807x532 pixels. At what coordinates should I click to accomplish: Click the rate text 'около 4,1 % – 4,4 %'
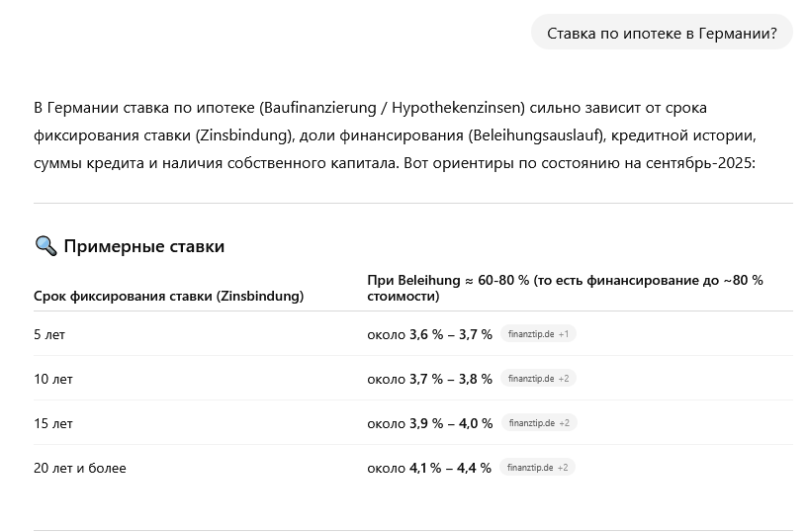(x=429, y=468)
